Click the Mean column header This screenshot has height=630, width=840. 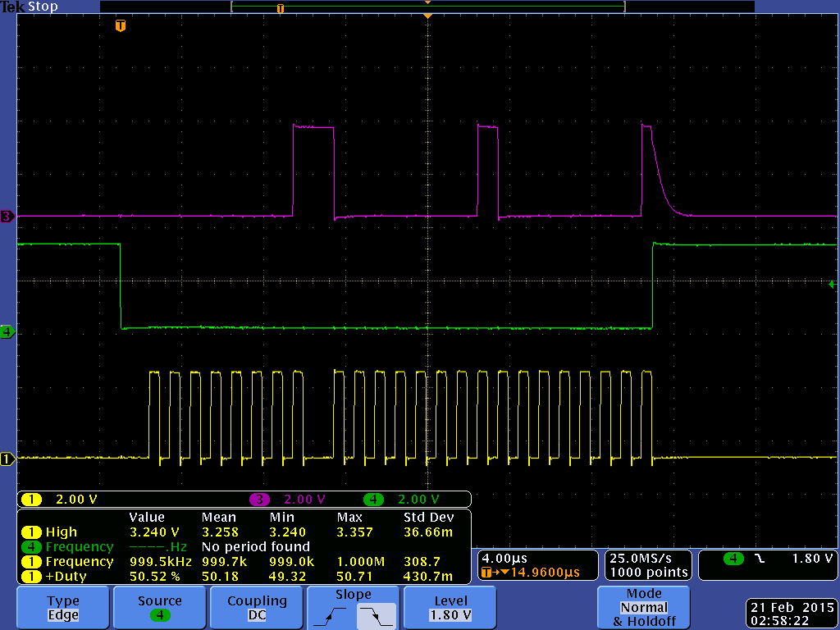tap(218, 518)
